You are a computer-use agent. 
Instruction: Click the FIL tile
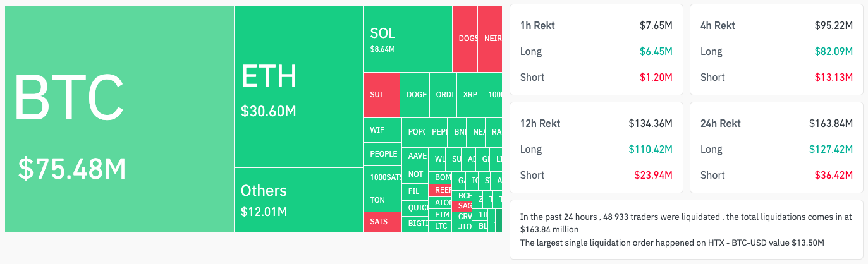click(415, 190)
